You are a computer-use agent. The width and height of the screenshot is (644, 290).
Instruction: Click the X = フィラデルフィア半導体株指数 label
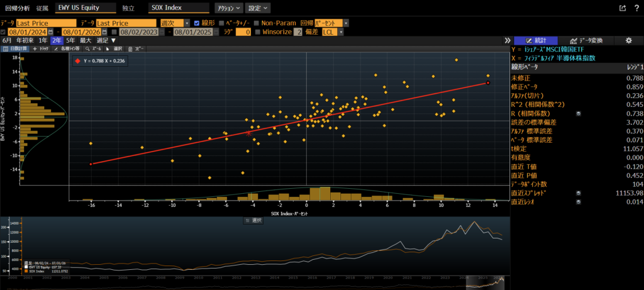pos(553,59)
